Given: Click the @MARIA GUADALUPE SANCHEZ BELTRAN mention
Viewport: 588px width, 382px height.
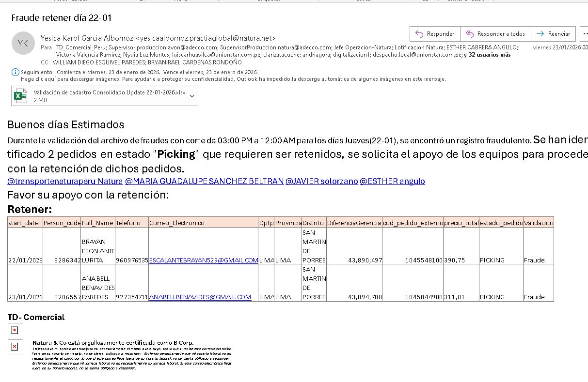Looking at the screenshot, I should coord(204,181).
